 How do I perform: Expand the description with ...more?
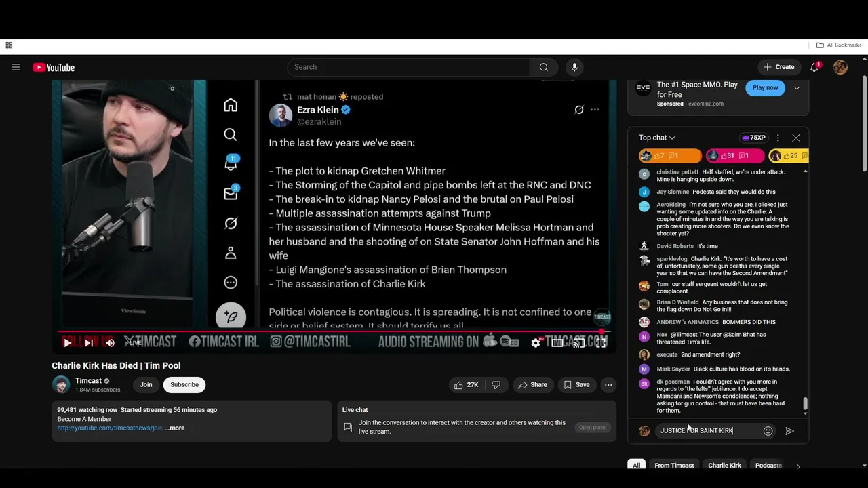coord(174,428)
